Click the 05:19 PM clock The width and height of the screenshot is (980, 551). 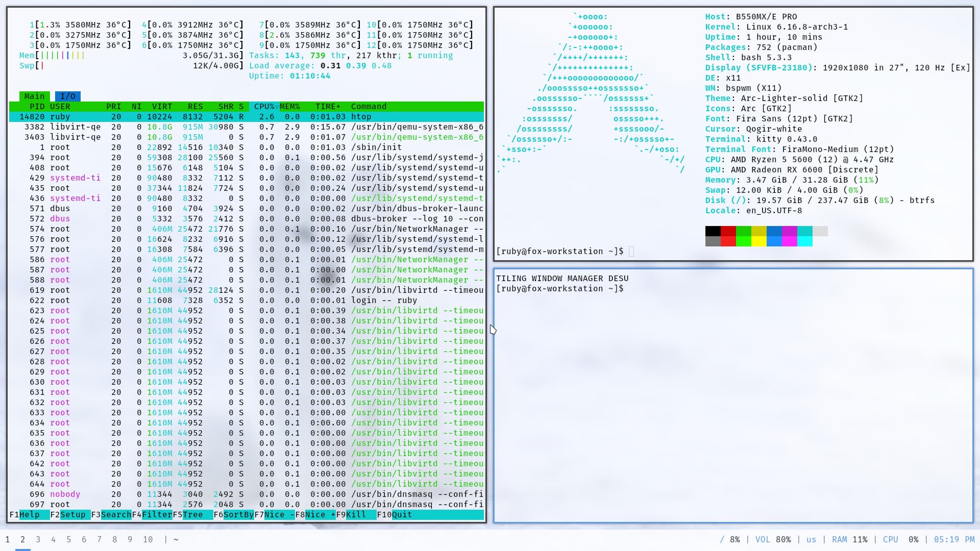954,539
